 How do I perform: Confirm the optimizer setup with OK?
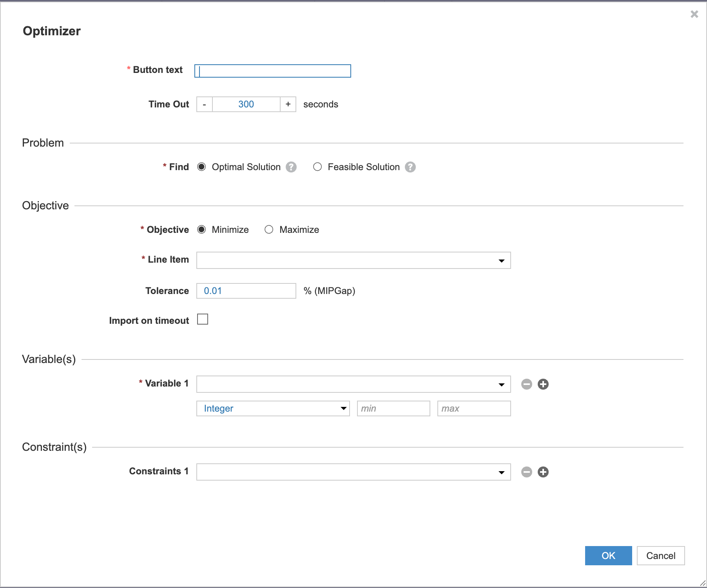point(608,555)
